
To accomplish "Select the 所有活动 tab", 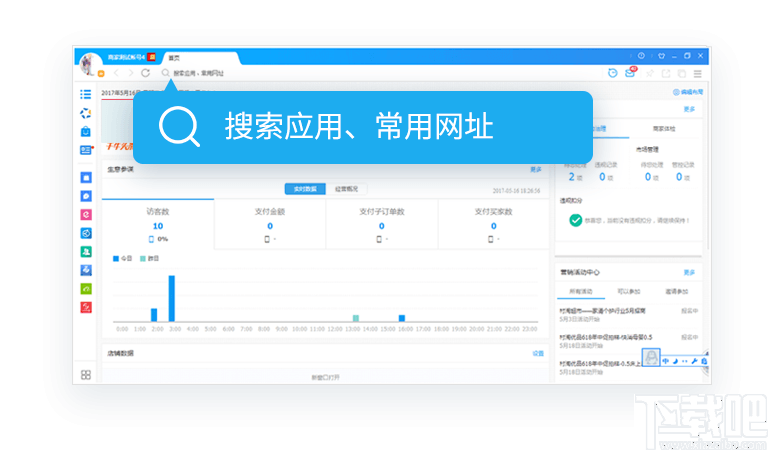I will tap(581, 292).
